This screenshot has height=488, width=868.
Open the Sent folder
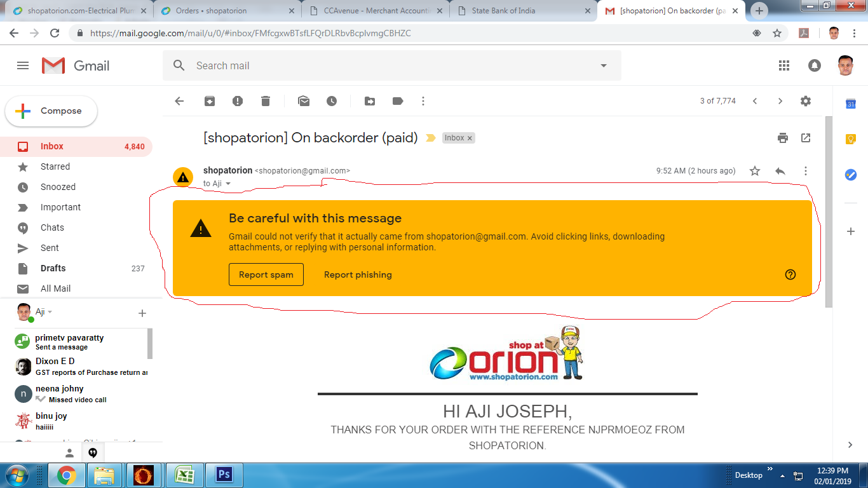[x=76, y=248]
